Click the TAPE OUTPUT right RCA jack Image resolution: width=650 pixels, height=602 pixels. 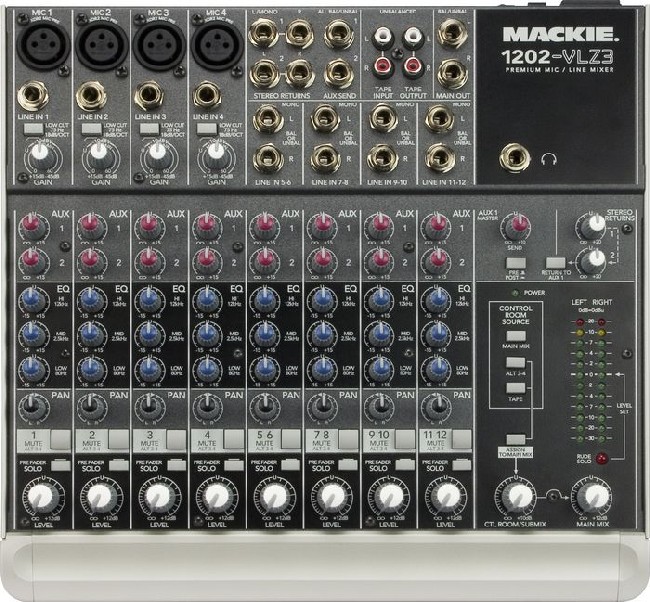click(x=412, y=66)
